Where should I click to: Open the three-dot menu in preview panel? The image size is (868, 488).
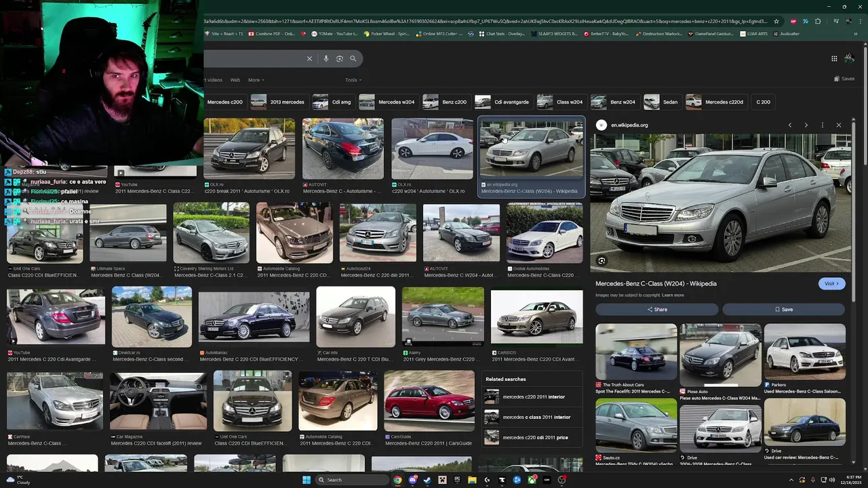[823, 125]
